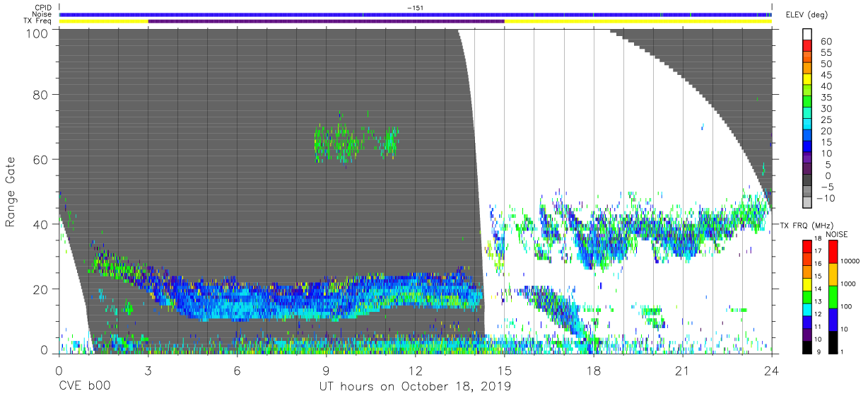Click the orange 1000–10000 NOISE bar segment
Viewport: 868px width, 401px height.
tap(833, 274)
